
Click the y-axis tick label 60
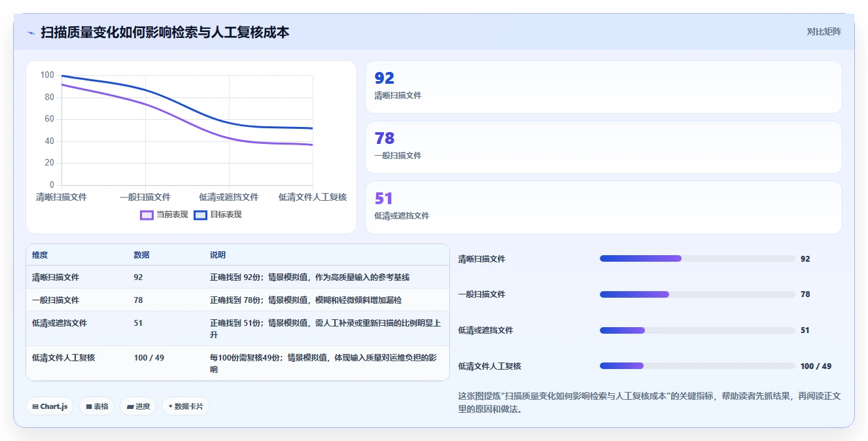click(49, 119)
